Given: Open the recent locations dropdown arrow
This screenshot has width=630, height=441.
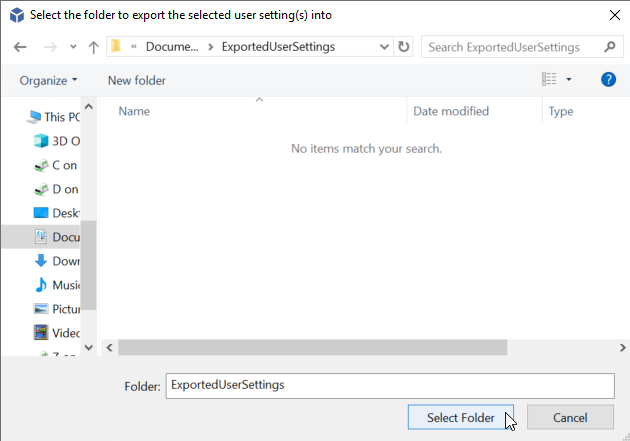Looking at the screenshot, I should [73, 47].
